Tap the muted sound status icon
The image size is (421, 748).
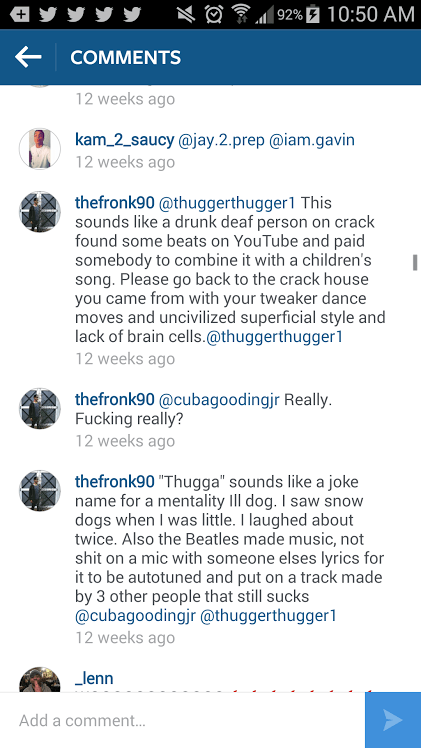click(186, 14)
